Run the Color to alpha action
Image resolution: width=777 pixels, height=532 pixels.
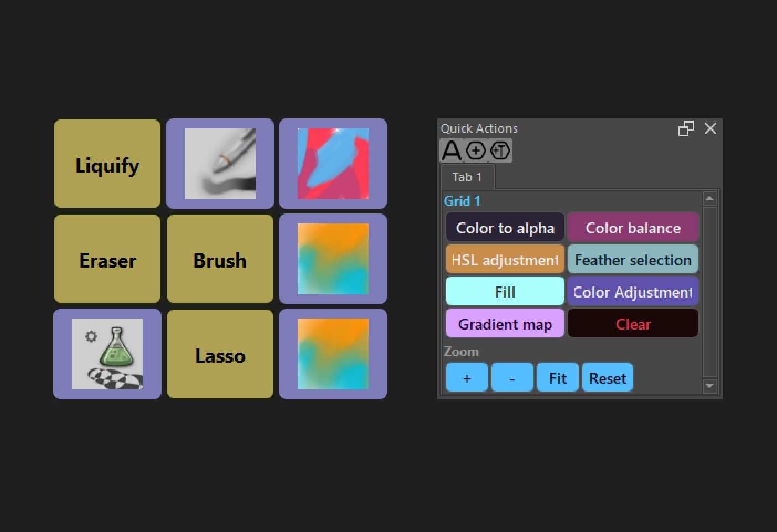[505, 227]
